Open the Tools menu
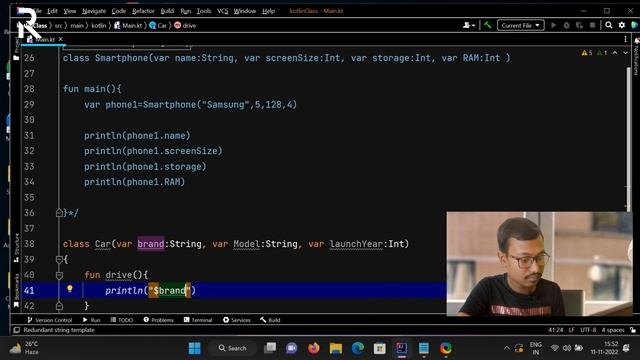This screenshot has width=640, height=360. [x=204, y=11]
